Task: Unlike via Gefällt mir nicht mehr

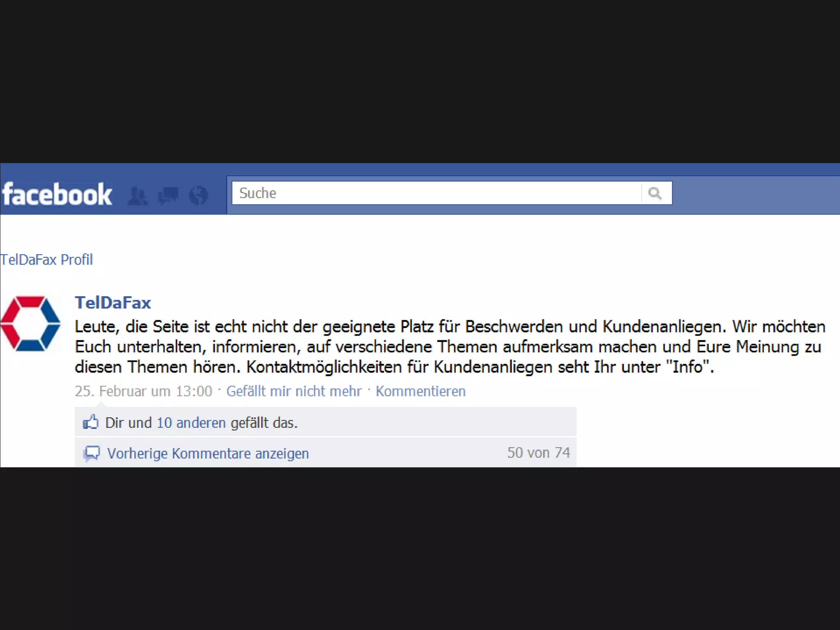Action: point(294,391)
